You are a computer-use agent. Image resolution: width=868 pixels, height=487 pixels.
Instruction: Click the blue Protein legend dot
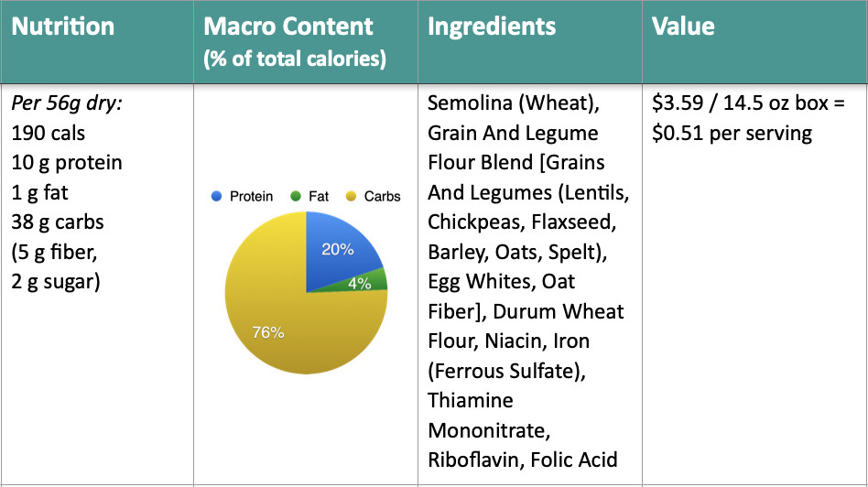click(x=216, y=196)
